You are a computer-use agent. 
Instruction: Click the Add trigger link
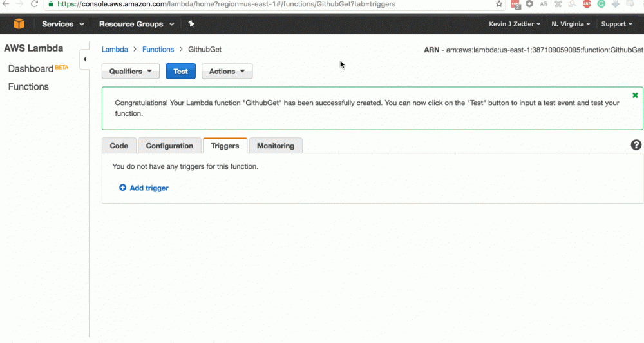(x=149, y=188)
